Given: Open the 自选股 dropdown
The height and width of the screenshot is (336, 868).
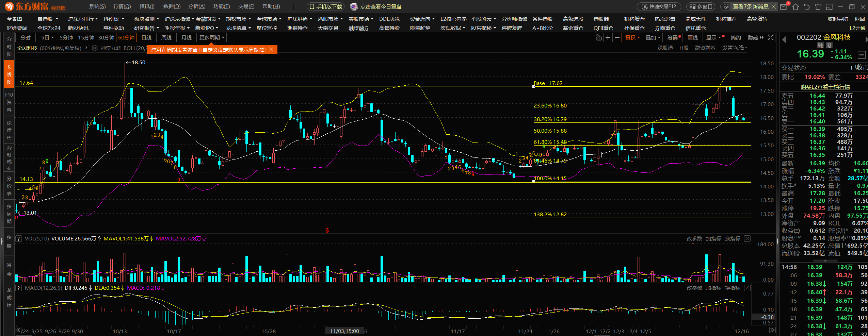Looking at the screenshot, I should [x=48, y=19].
